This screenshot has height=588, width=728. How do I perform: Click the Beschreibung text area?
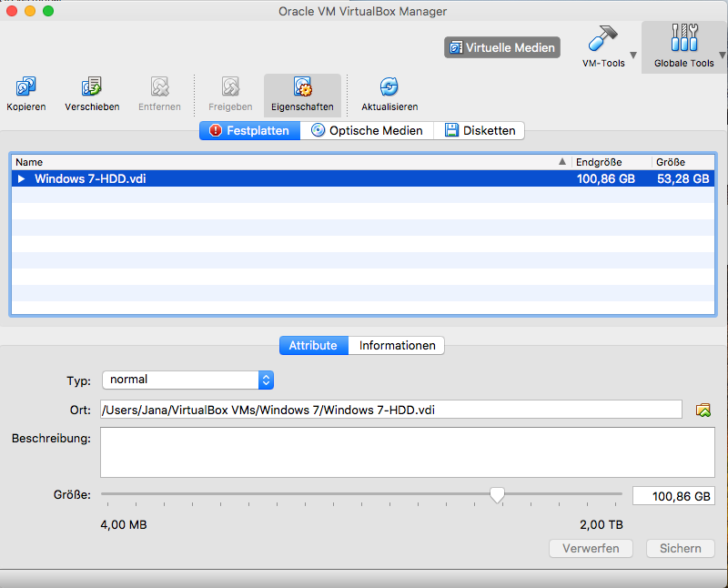point(407,452)
